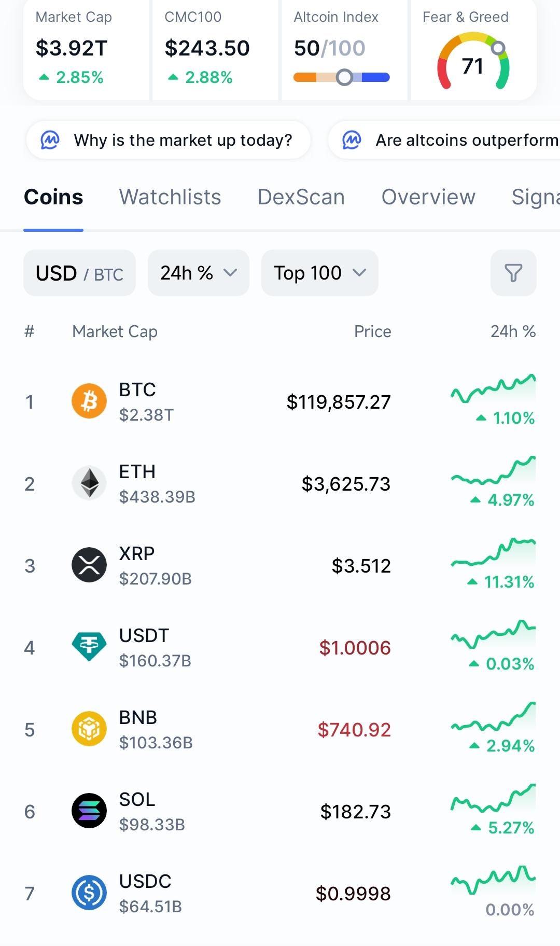
Task: Tap the XRP coin icon
Action: (89, 565)
